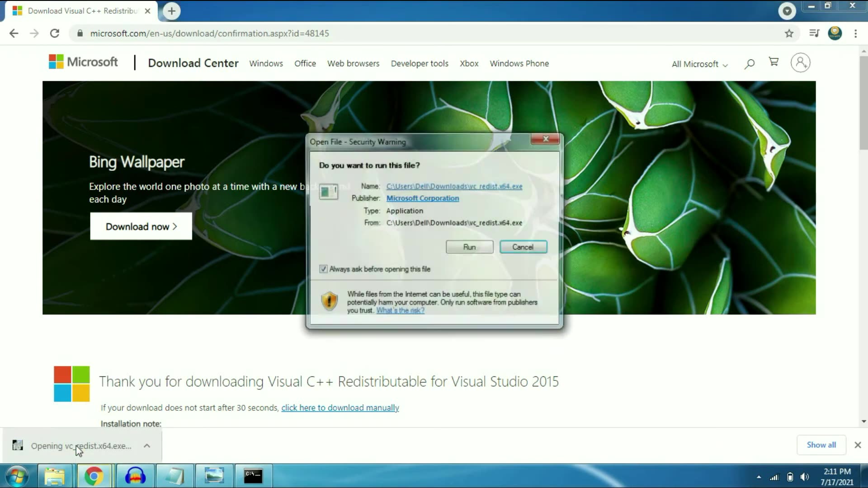The image size is (868, 488).
Task: Click the Microsoft search magnifier icon
Action: [x=750, y=64]
